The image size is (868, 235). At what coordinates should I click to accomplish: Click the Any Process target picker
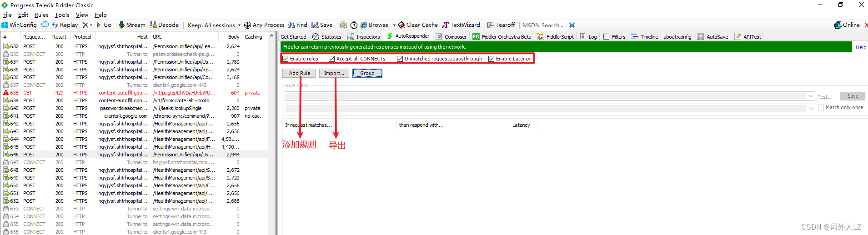click(x=264, y=25)
